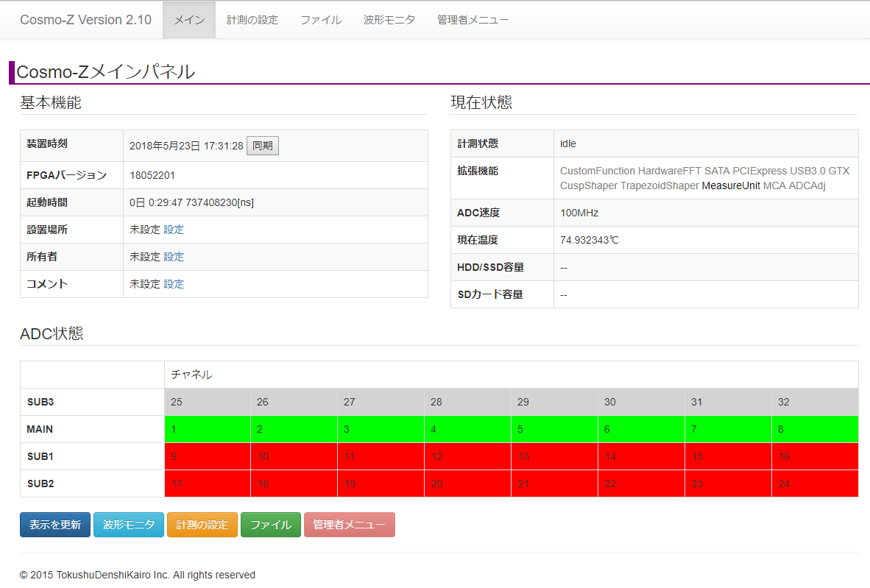Image resolution: width=870 pixels, height=588 pixels.
Task: Click 設定 link for 所有者
Action: 174,257
